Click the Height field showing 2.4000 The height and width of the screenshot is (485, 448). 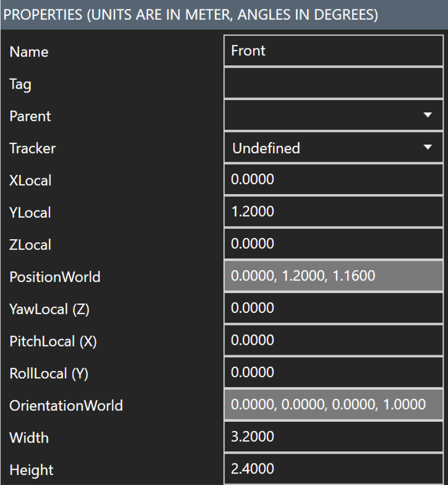[333, 470]
